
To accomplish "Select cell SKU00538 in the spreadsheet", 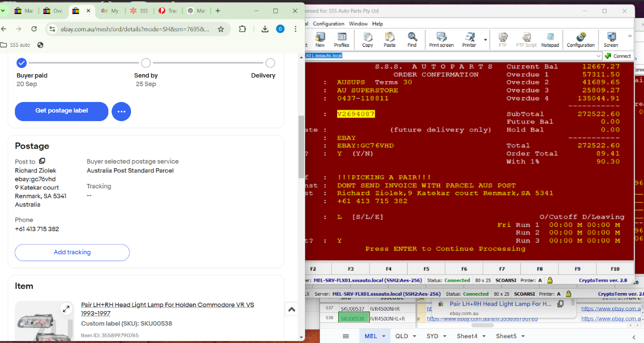I will tap(353, 318).
